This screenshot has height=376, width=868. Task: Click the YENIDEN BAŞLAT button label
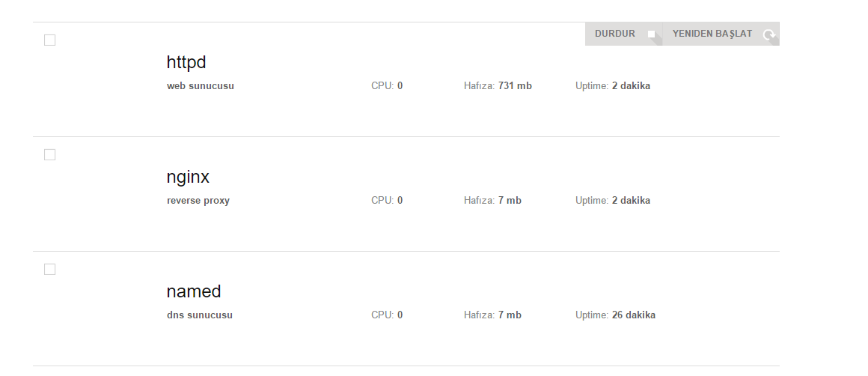(x=712, y=34)
